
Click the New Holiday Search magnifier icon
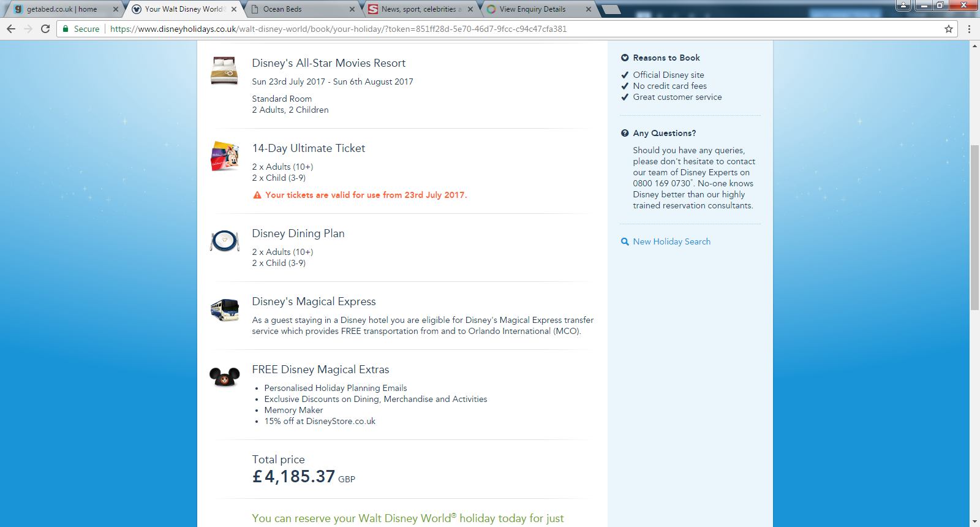(625, 241)
